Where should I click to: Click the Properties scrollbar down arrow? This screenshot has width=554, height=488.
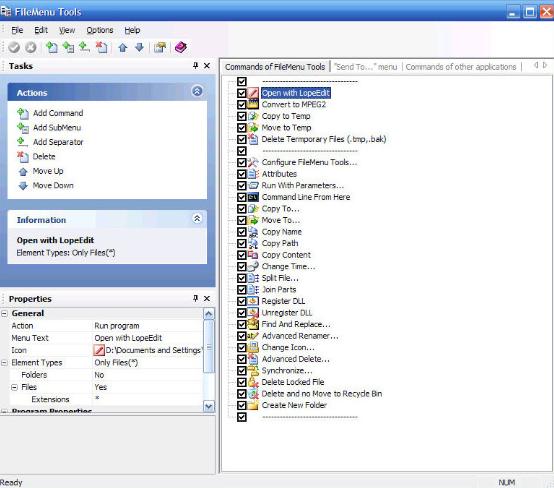(209, 406)
